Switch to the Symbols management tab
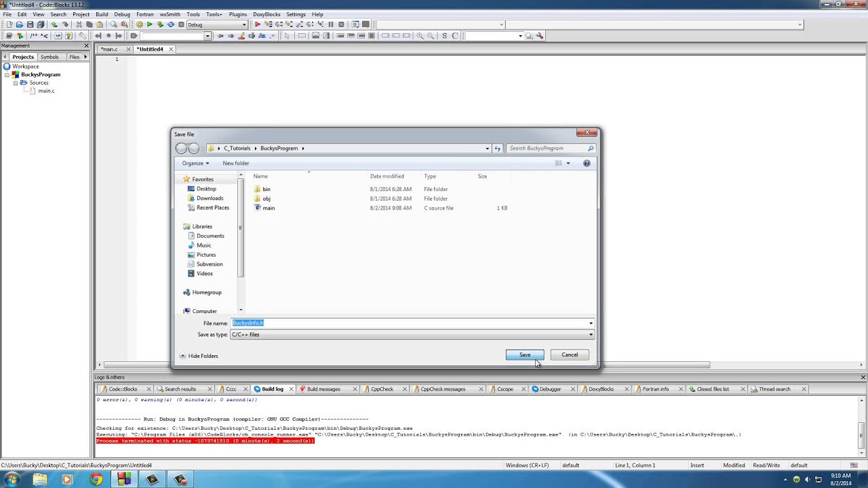 click(50, 57)
